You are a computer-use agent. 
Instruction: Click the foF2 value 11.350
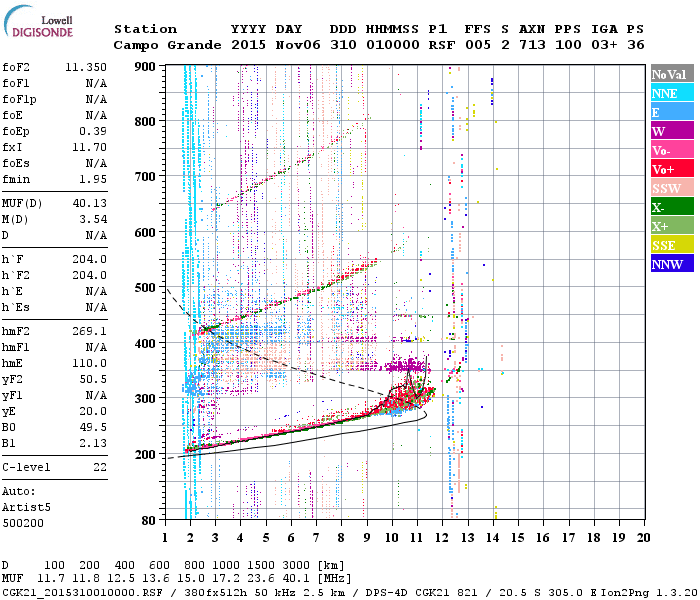[x=86, y=67]
